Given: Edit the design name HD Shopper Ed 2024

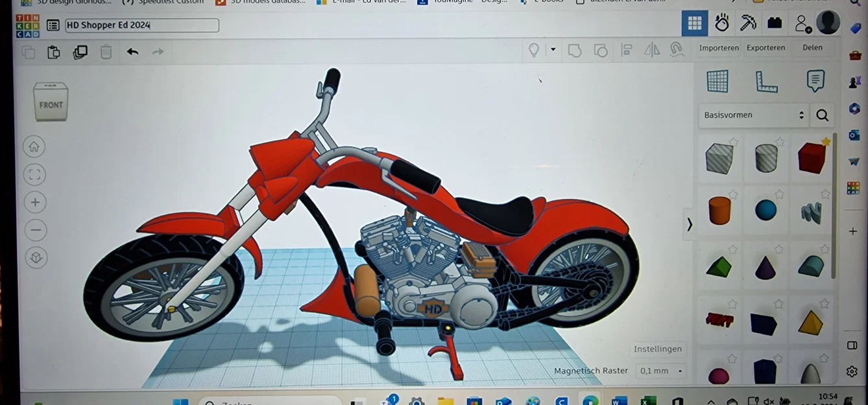Looking at the screenshot, I should point(142,25).
